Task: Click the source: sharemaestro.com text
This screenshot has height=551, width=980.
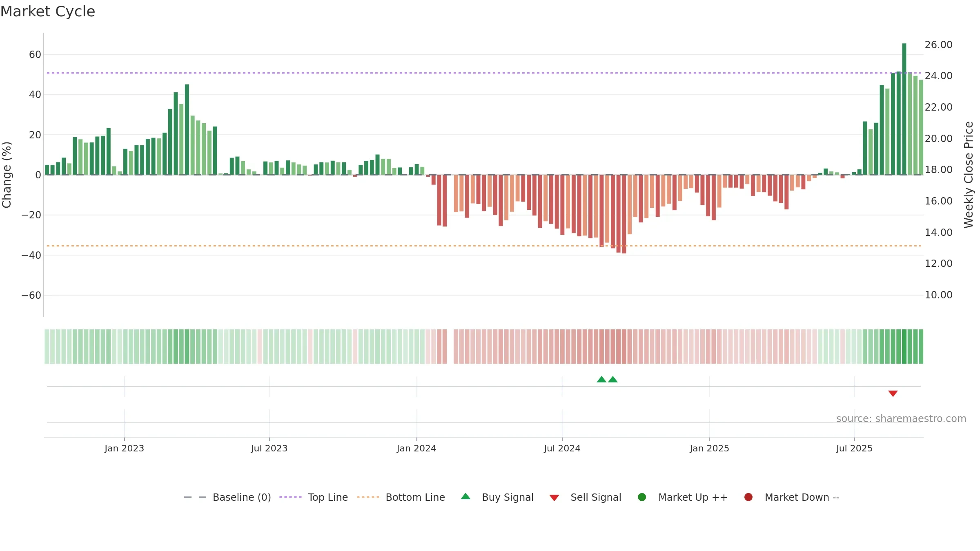Action: 901,418
